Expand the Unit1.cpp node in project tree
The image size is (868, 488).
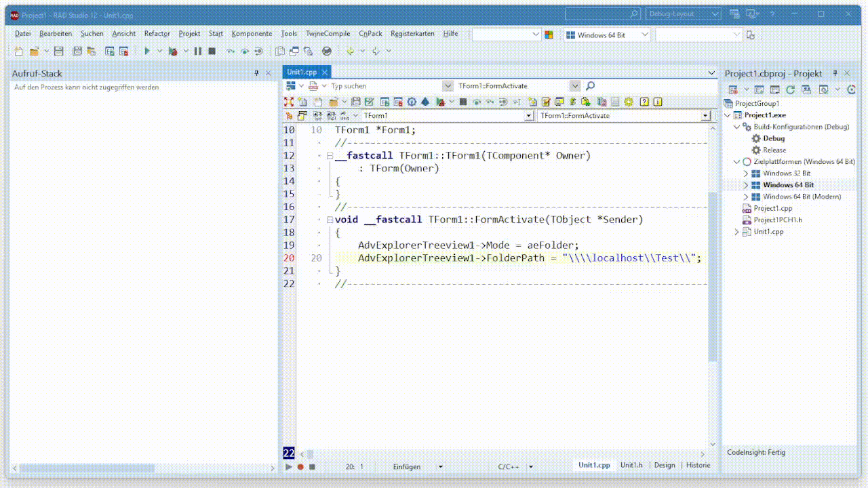(737, 232)
